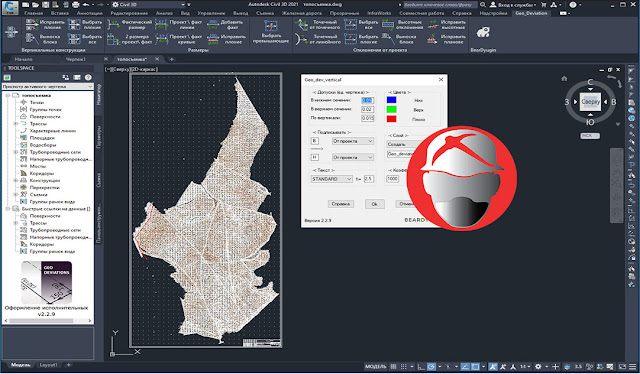This screenshot has width=640, height=374.
Task: Click 'Ok' button in Geo_dev_vertical dialog
Action: (374, 204)
